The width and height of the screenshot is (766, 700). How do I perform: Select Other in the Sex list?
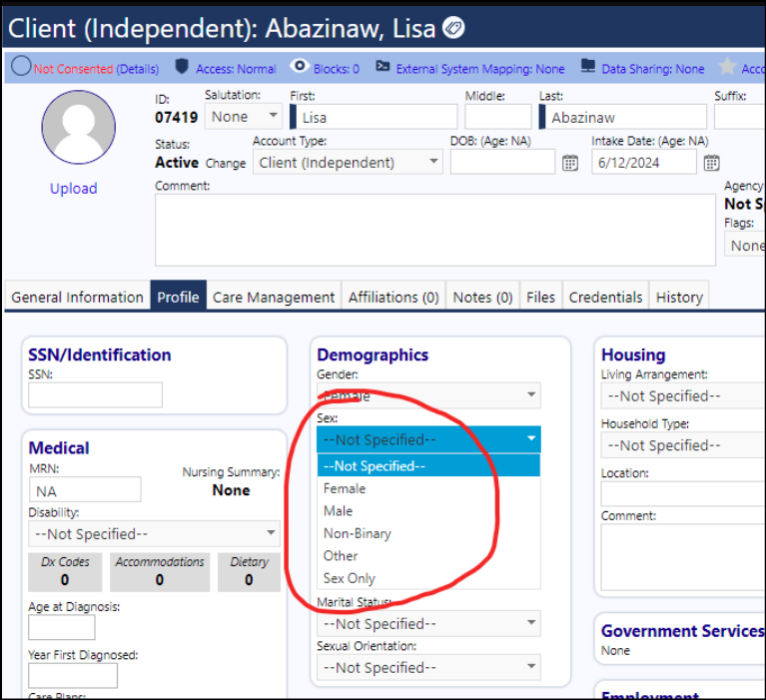[x=428, y=556]
